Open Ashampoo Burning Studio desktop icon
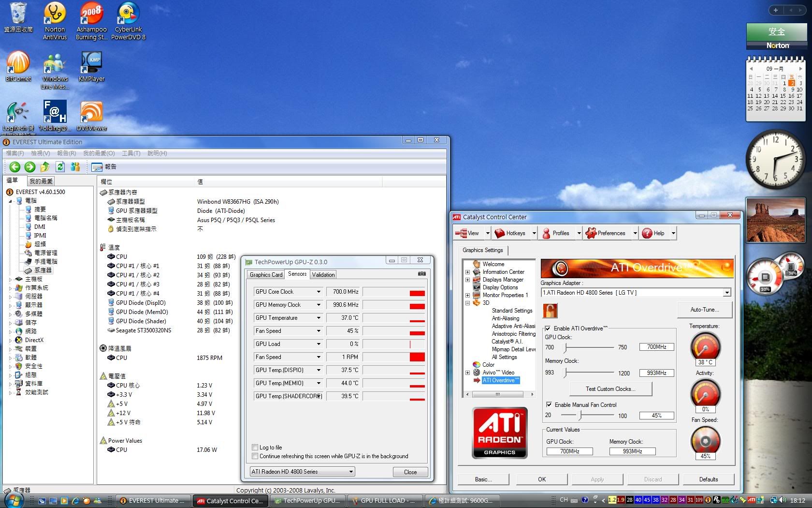This screenshot has height=508, width=812. [91, 20]
